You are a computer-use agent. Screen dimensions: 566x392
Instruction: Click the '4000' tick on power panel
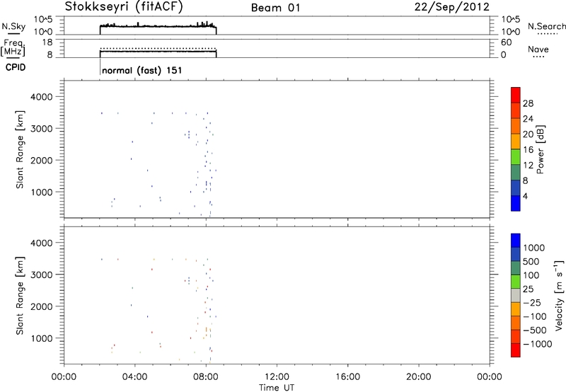[42, 97]
